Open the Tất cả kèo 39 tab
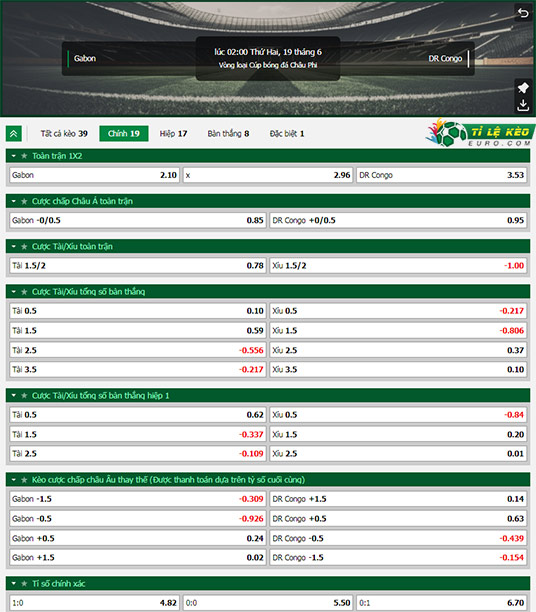The width and height of the screenshot is (536, 612). pyautogui.click(x=64, y=134)
